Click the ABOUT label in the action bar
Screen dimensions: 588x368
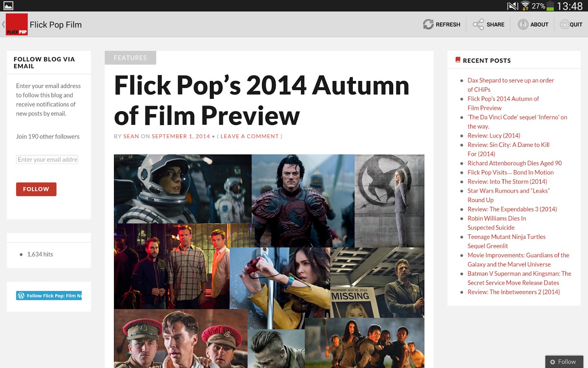(x=539, y=25)
